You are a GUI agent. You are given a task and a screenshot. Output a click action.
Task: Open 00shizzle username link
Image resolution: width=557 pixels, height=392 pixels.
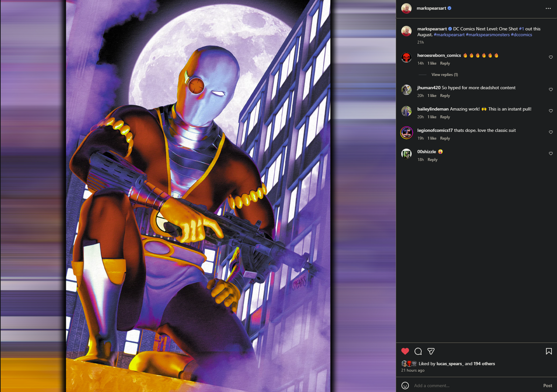pos(426,152)
